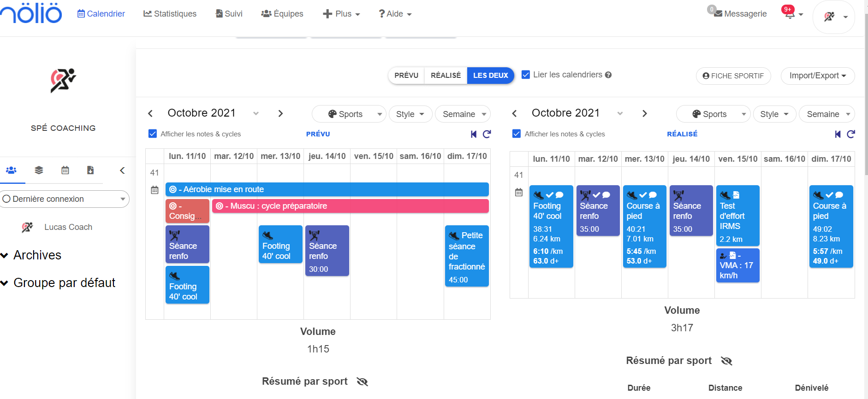Image resolution: width=868 pixels, height=399 pixels.
Task: Click the sidebar calendar icon
Action: [x=65, y=170]
